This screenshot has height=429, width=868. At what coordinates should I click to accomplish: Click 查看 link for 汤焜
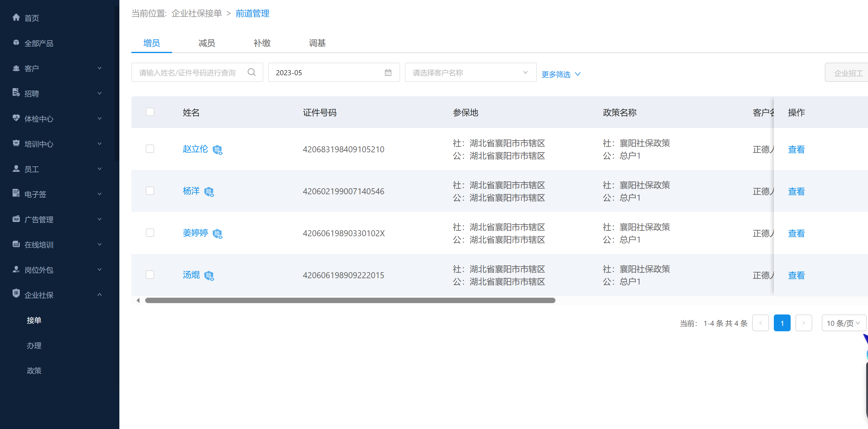tap(796, 275)
